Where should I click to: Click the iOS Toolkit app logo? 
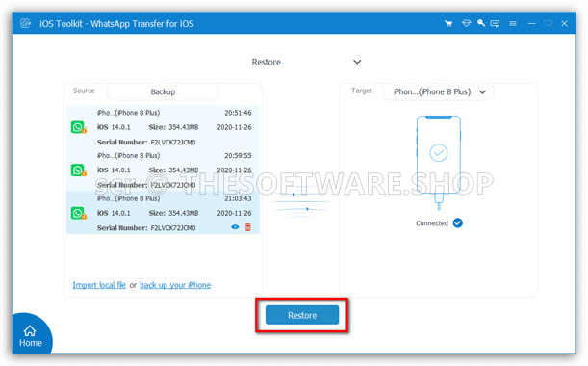(25, 23)
